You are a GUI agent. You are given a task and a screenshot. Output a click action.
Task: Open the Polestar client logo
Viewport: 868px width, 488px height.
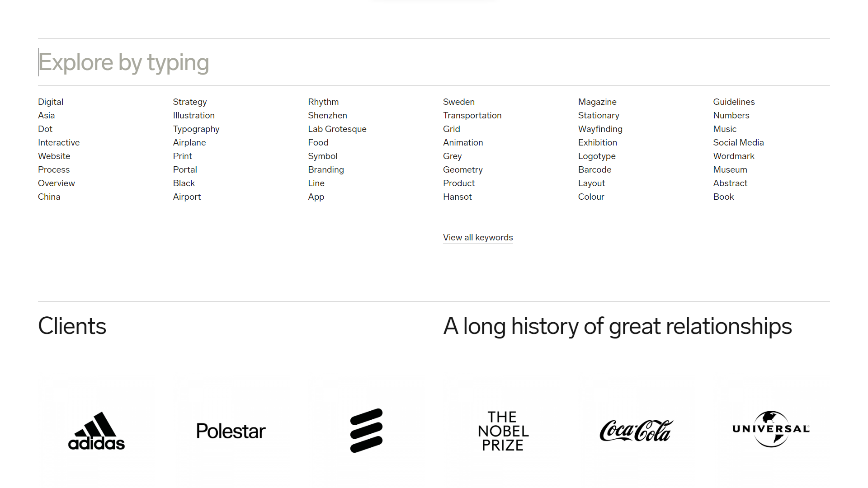[x=231, y=431]
